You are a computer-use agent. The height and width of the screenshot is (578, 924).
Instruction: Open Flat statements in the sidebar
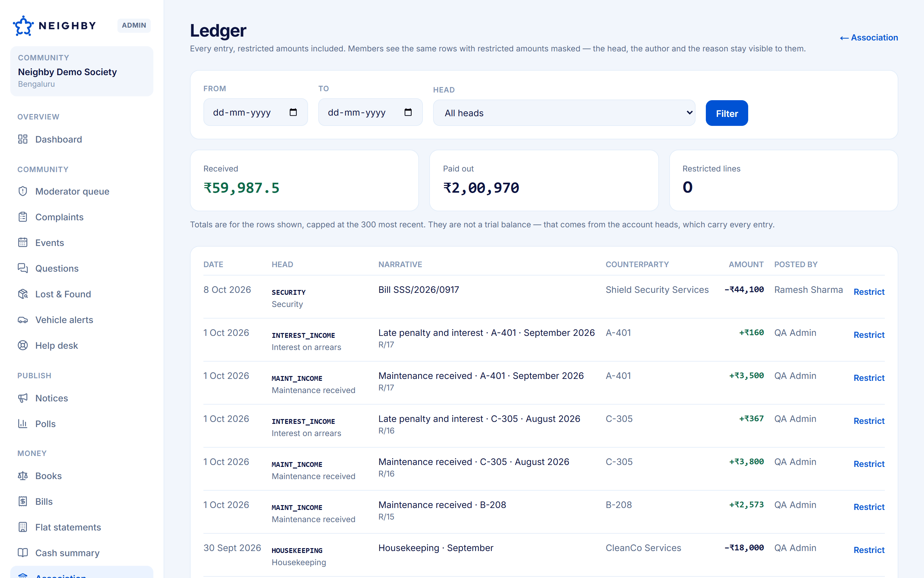click(x=82, y=527)
